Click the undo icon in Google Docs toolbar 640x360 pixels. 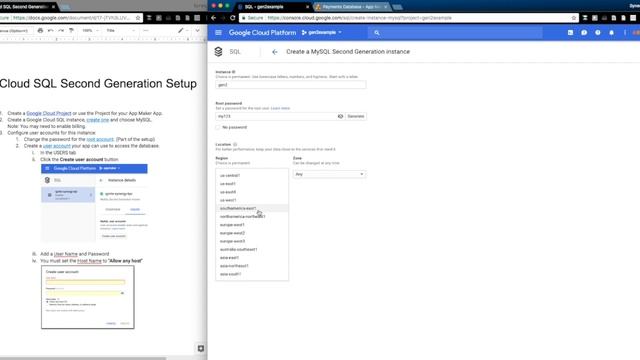51,31
